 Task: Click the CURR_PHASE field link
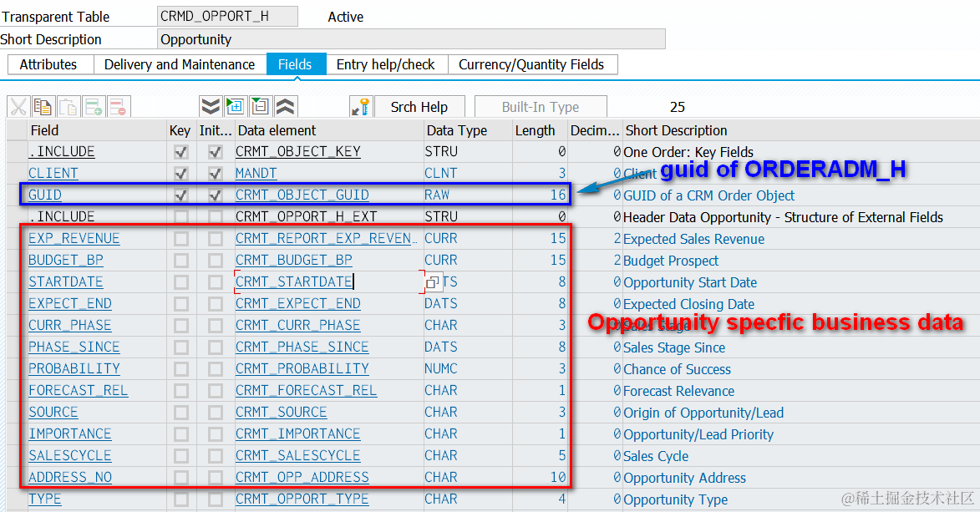coord(70,326)
